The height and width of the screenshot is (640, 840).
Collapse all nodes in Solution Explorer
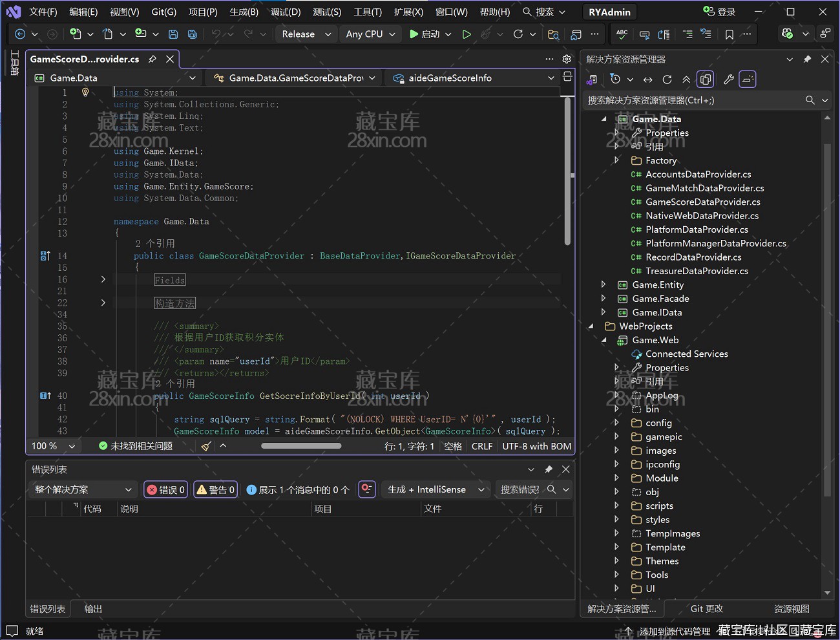pos(686,80)
